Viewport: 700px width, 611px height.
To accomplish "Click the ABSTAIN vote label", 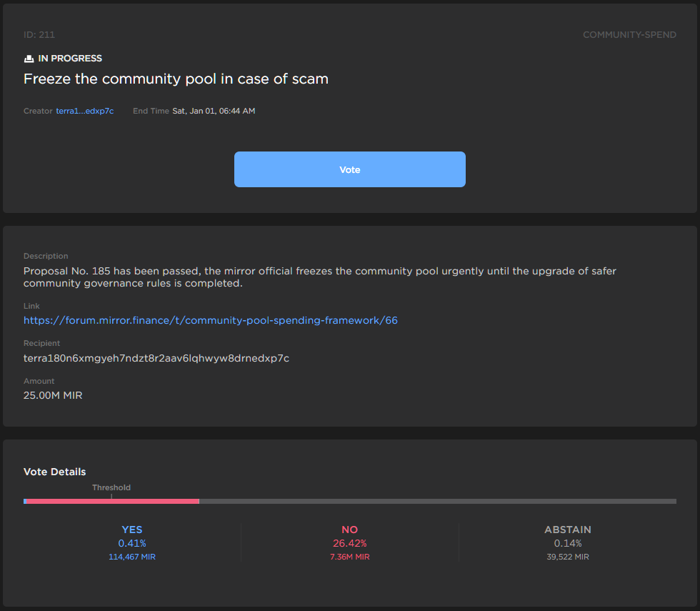I will tap(567, 530).
